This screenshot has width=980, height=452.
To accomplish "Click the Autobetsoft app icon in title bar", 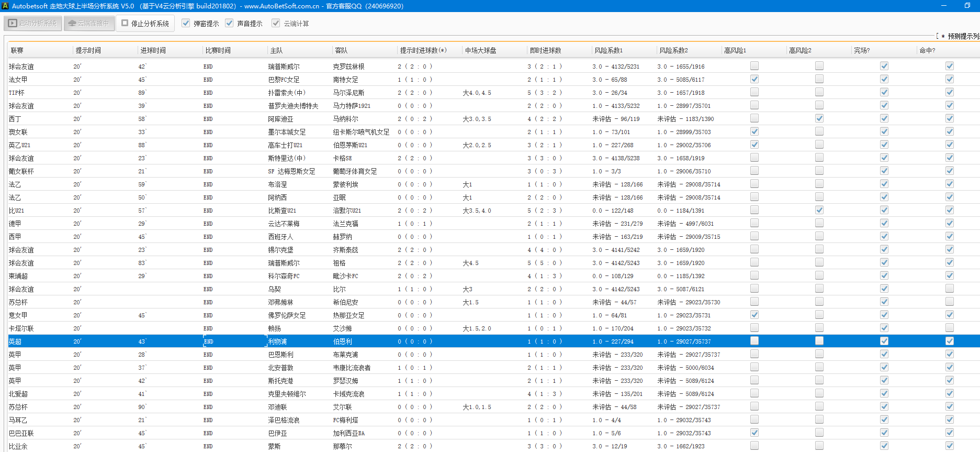I will tap(5, 6).
